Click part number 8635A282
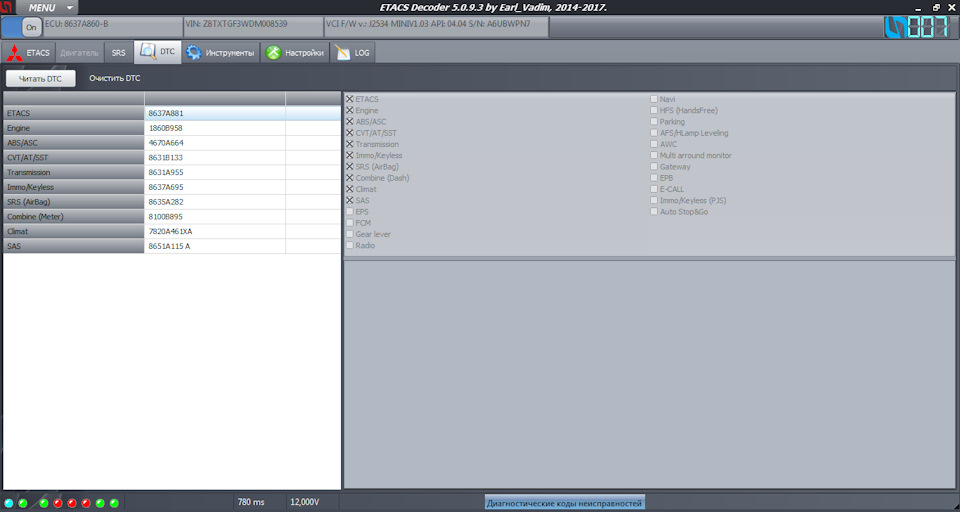This screenshot has width=960, height=512. [166, 201]
